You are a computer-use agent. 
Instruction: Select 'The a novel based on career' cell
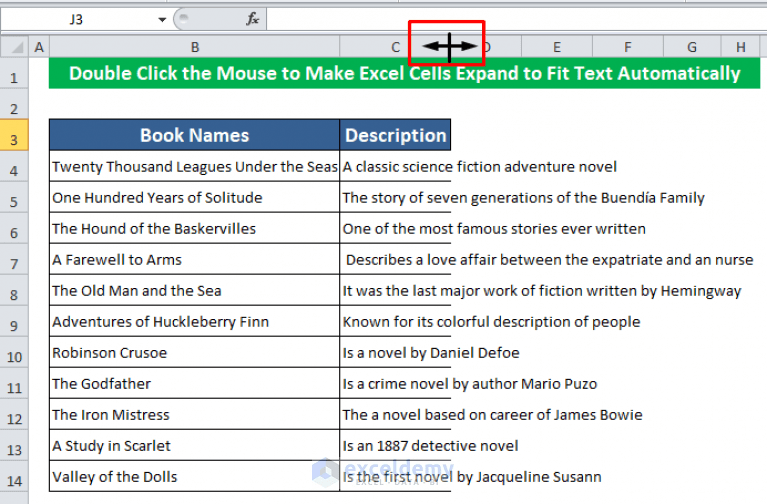tap(395, 414)
